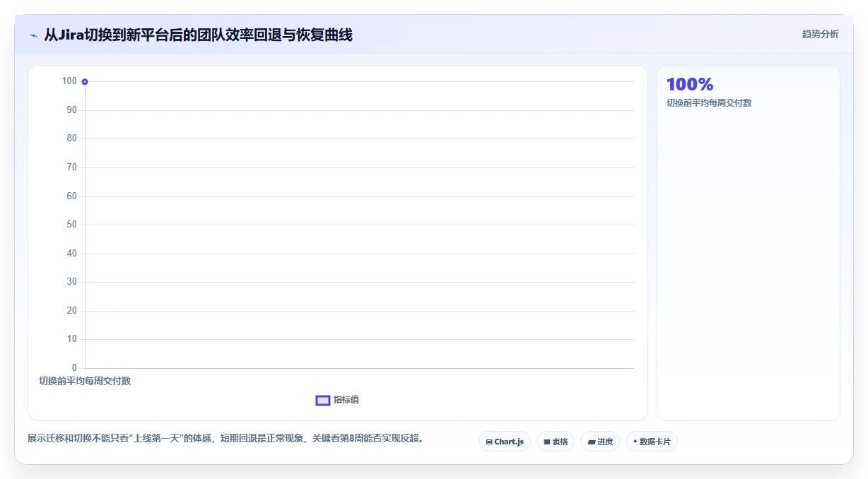Screen dimensions: 868x479
Task: Click the y-axis label 20
Action: (x=71, y=311)
